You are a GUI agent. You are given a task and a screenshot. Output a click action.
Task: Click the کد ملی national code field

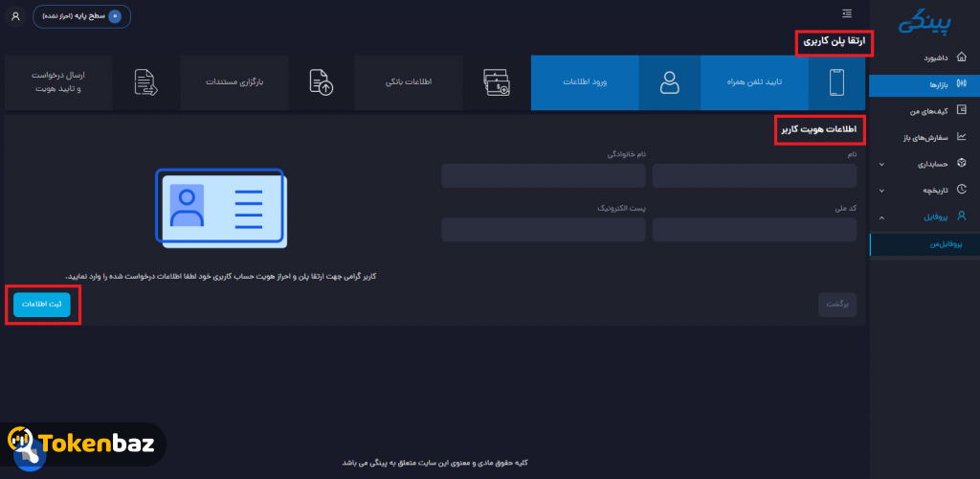tap(754, 230)
